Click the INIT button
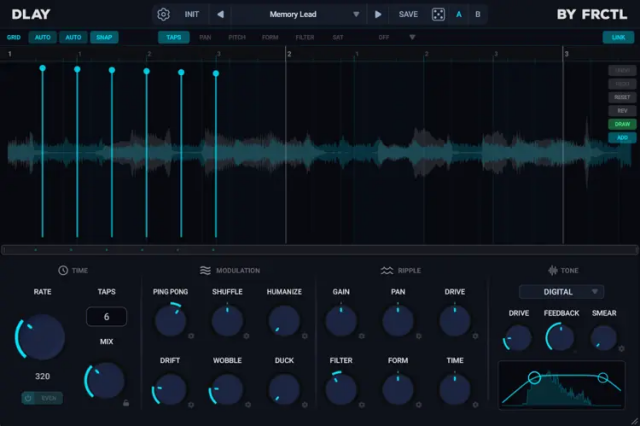Image resolution: width=640 pixels, height=426 pixels. [x=191, y=14]
